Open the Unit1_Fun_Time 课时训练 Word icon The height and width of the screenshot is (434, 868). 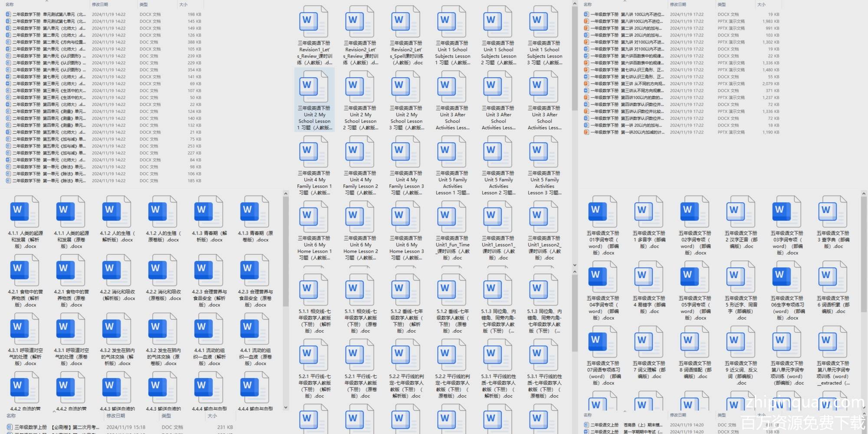tap(452, 217)
